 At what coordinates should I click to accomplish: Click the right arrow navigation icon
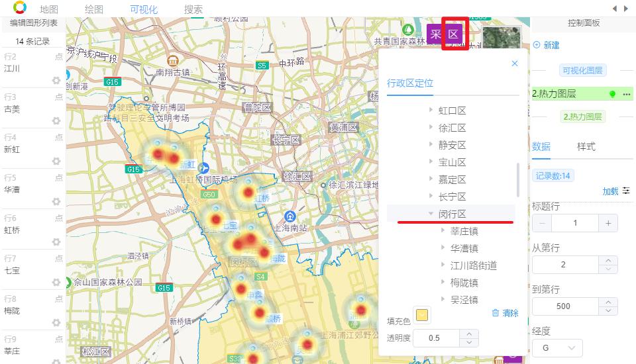point(626,9)
